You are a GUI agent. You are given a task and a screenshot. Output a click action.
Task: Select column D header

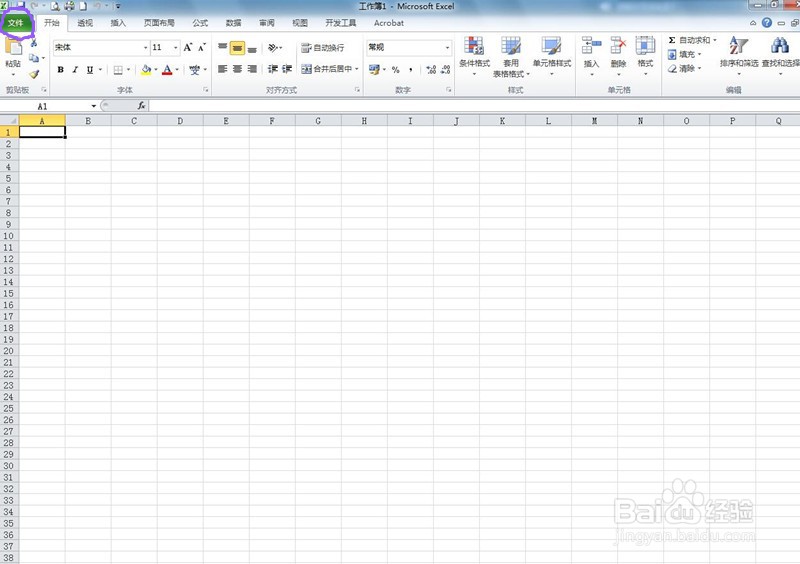180,121
